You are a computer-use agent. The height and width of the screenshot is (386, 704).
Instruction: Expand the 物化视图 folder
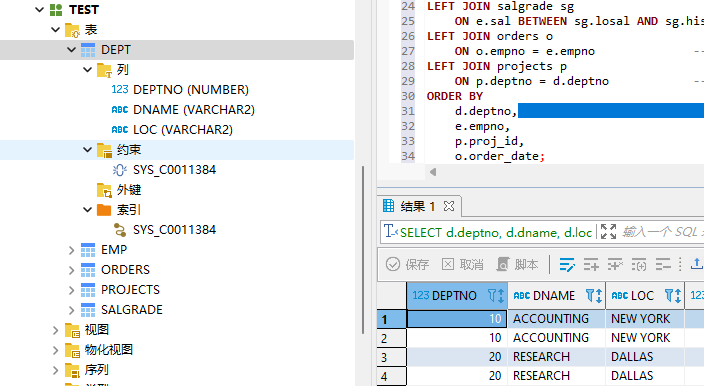[x=55, y=350]
